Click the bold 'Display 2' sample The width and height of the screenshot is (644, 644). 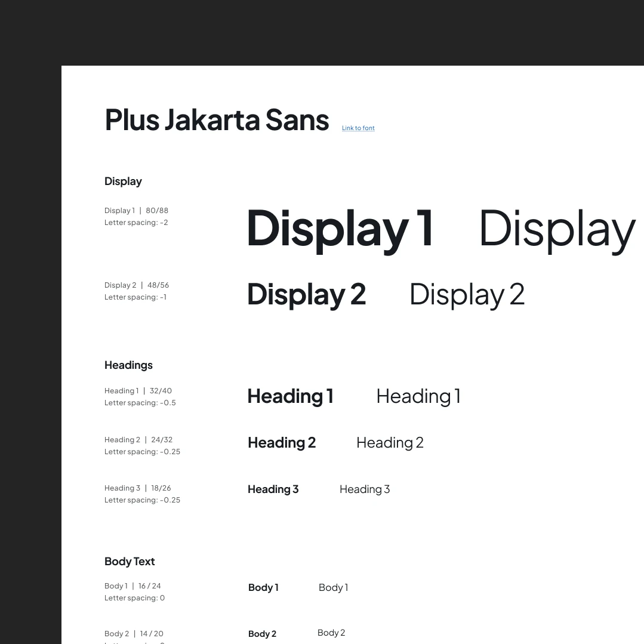pyautogui.click(x=306, y=295)
